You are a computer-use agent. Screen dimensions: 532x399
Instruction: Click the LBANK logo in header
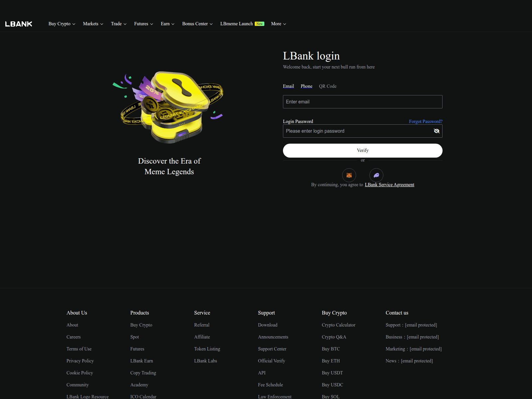(19, 24)
